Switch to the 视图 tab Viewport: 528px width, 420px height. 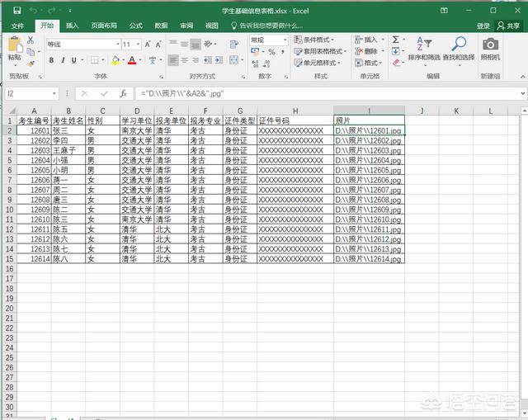pyautogui.click(x=212, y=26)
